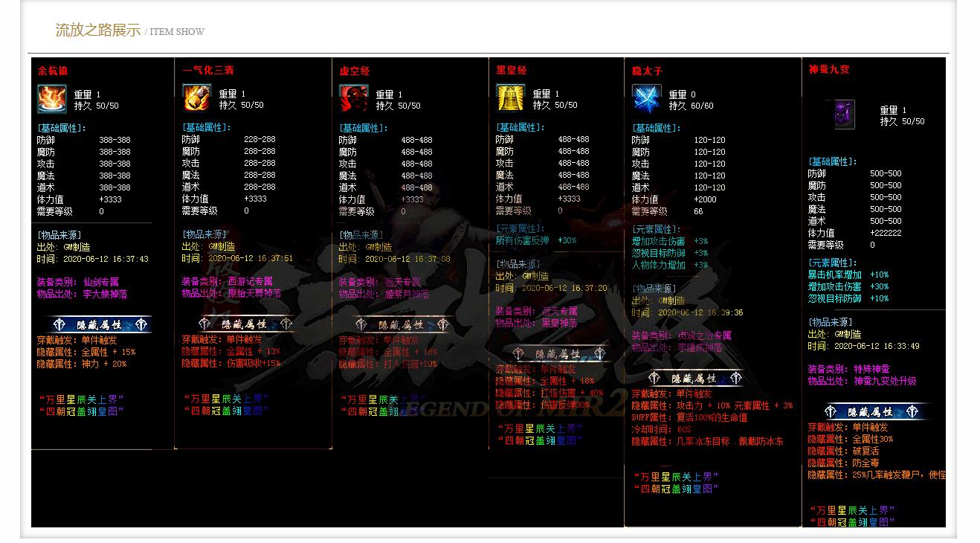
Task: Select the 一气化三清 item title
Action: tap(207, 71)
